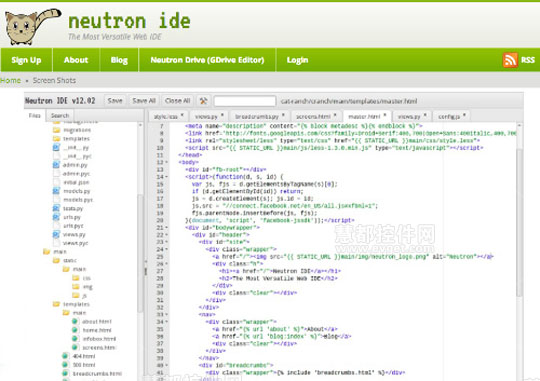Screen dimensions: 540x381
Task: Close the config.js tab
Action: 465,115
